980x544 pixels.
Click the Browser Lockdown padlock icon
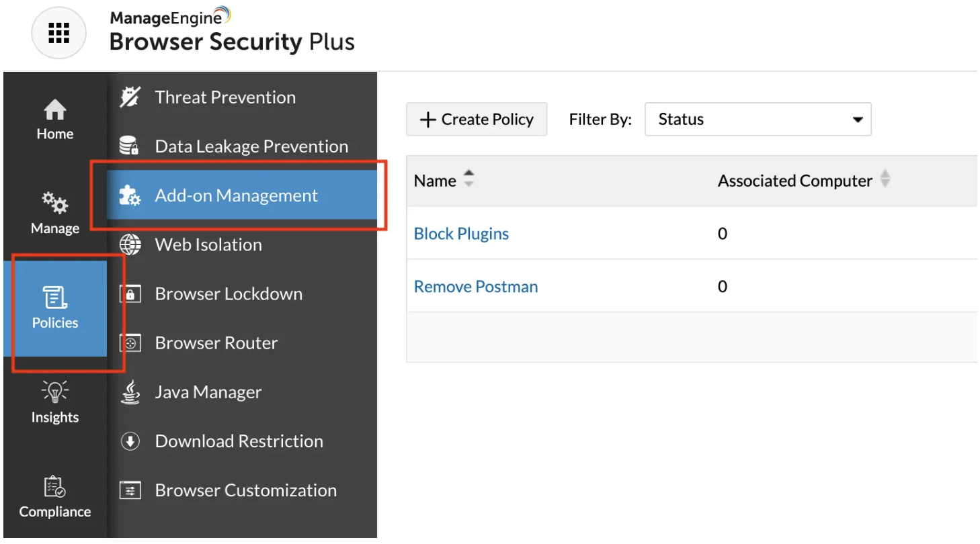130,294
